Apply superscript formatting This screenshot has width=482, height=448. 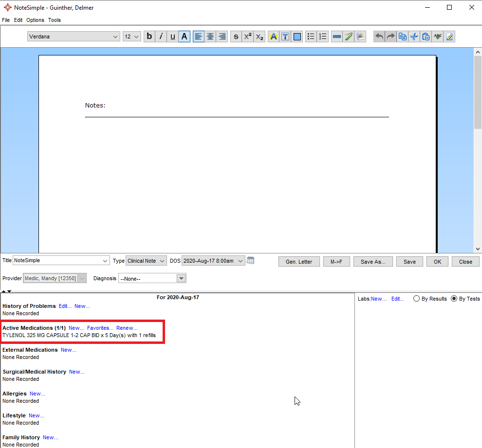(x=248, y=36)
